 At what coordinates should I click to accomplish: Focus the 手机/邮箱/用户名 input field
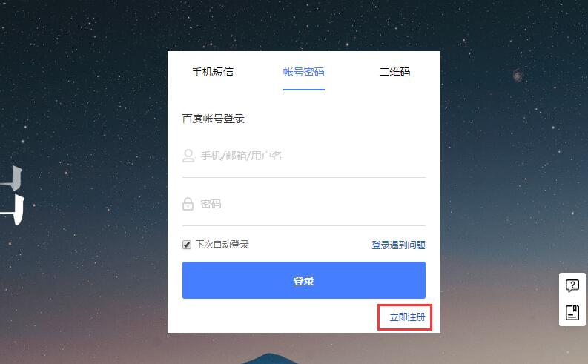304,156
